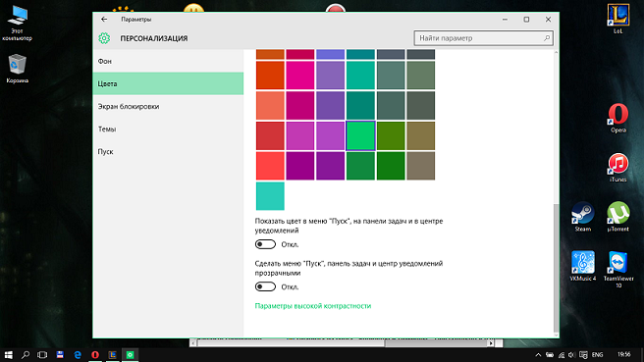The image size is (644, 362).
Task: Click background window's horizontal scrollbar left arrow
Action: pos(193,343)
